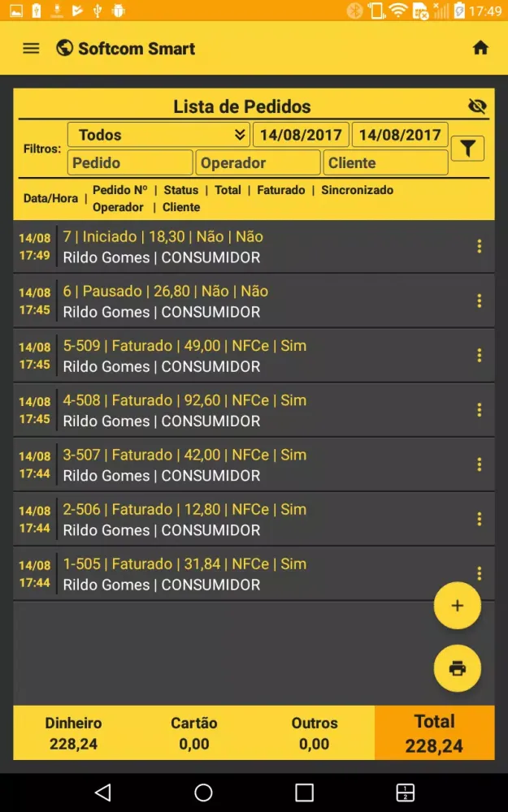This screenshot has height=812, width=508.
Task: Toggle visibility with crossed-eye icon
Action: click(477, 106)
